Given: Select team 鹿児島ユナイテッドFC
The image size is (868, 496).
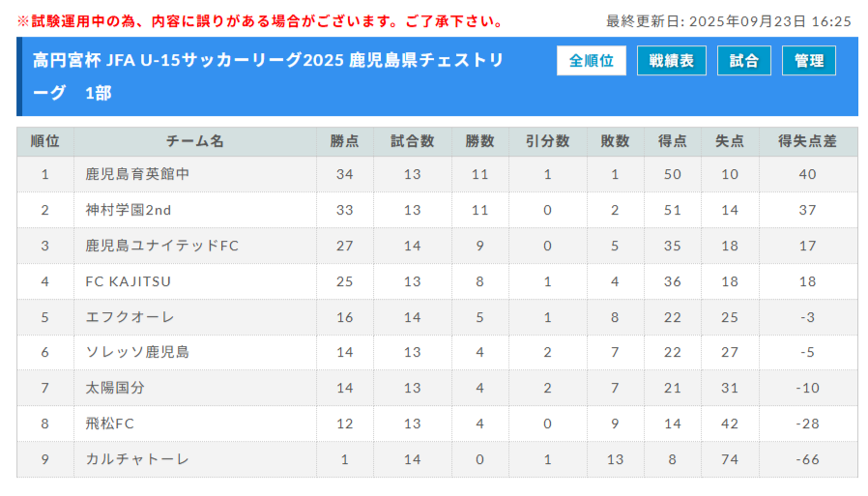Looking at the screenshot, I should pos(161,246).
